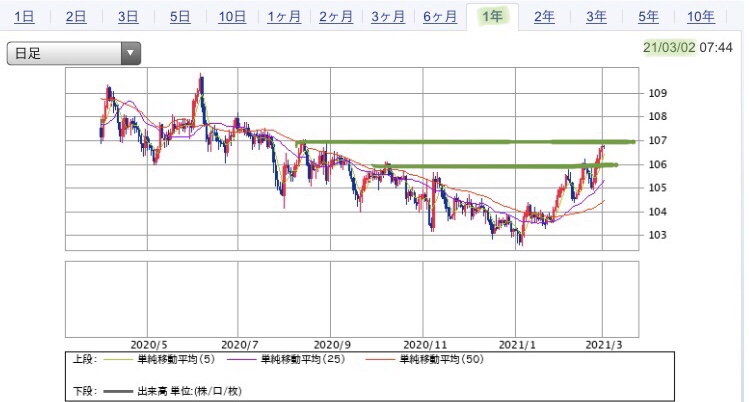This screenshot has height=402, width=749.
Task: Select the 10日 time range tab
Action: click(x=232, y=17)
